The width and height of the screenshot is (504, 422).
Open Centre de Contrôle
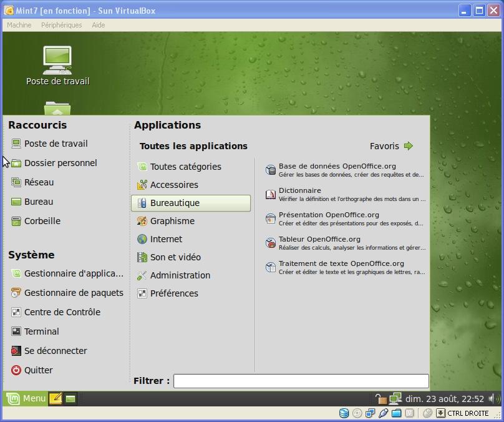click(x=56, y=312)
